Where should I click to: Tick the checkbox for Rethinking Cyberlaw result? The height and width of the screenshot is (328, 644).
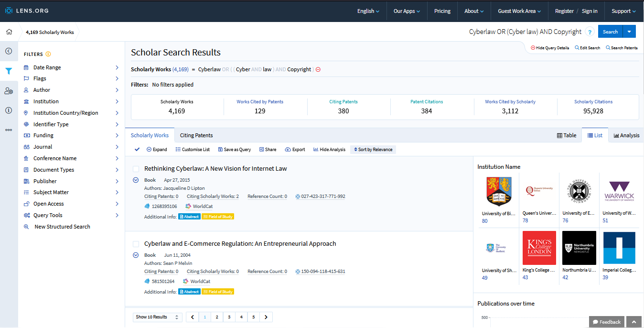(136, 169)
